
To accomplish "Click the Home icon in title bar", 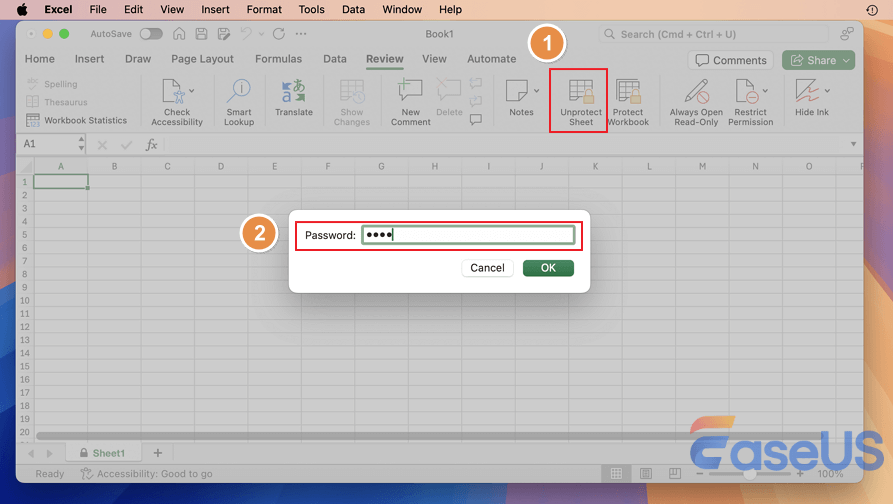I will pos(179,34).
